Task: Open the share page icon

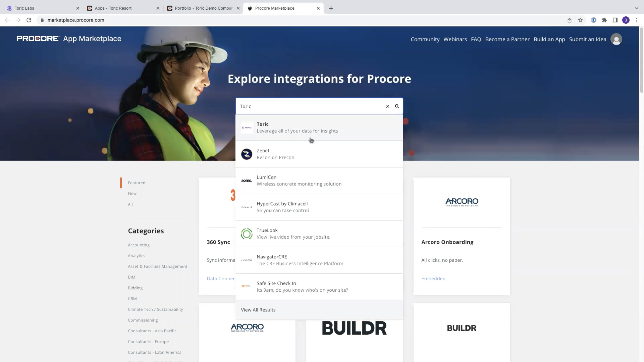Action: point(569,20)
